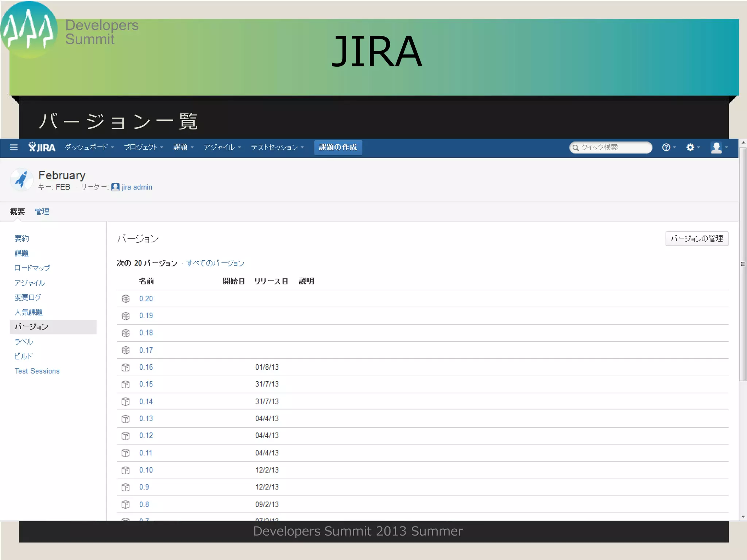747x560 pixels.
Task: Open the jira admin profile link
Action: click(137, 187)
